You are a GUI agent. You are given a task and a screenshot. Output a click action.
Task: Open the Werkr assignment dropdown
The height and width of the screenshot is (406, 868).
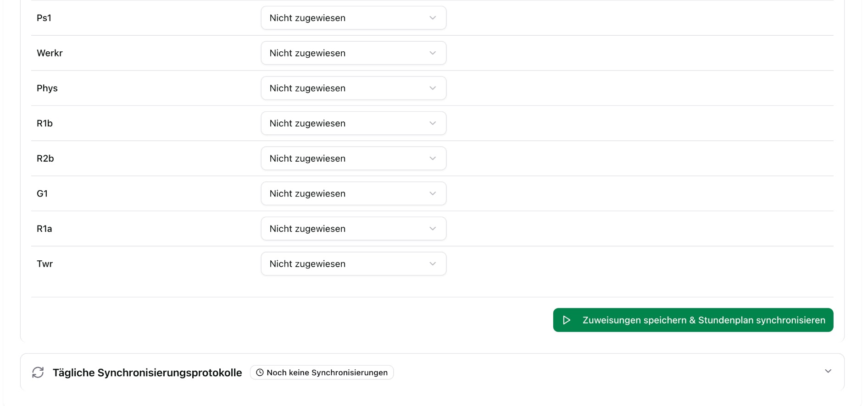click(x=353, y=53)
